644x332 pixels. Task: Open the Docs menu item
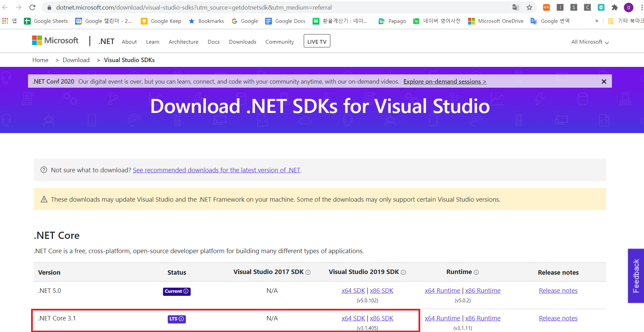click(x=214, y=42)
